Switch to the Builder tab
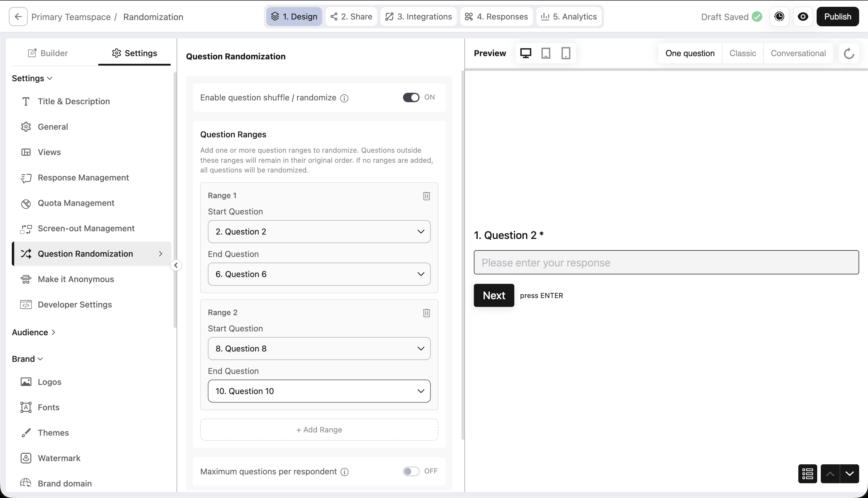The height and width of the screenshot is (498, 868). 48,53
